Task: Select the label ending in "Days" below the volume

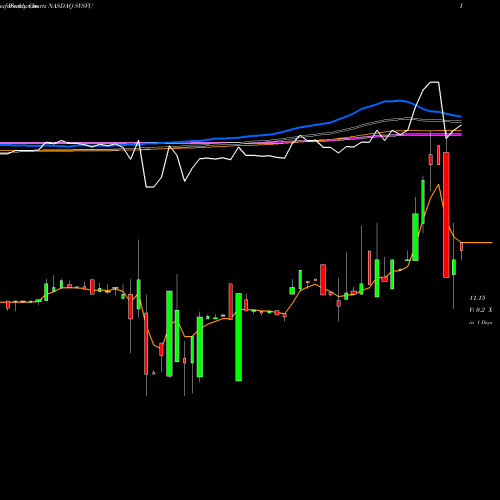Action: coord(481,323)
